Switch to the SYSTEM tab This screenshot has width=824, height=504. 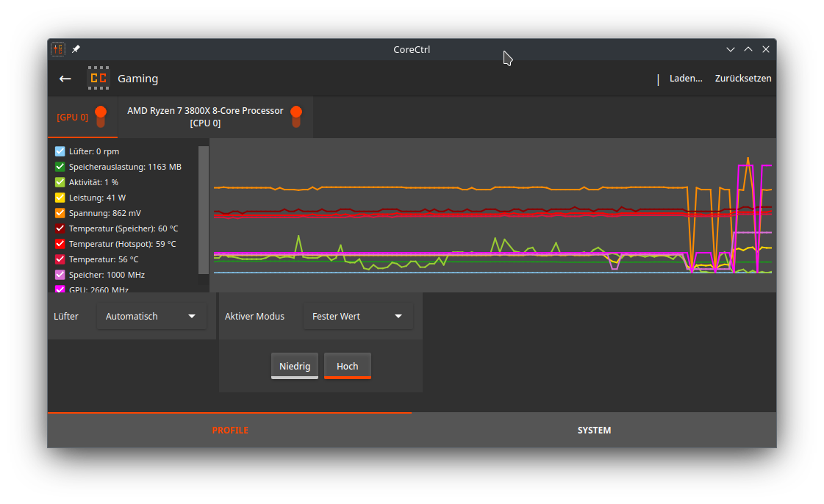594,431
